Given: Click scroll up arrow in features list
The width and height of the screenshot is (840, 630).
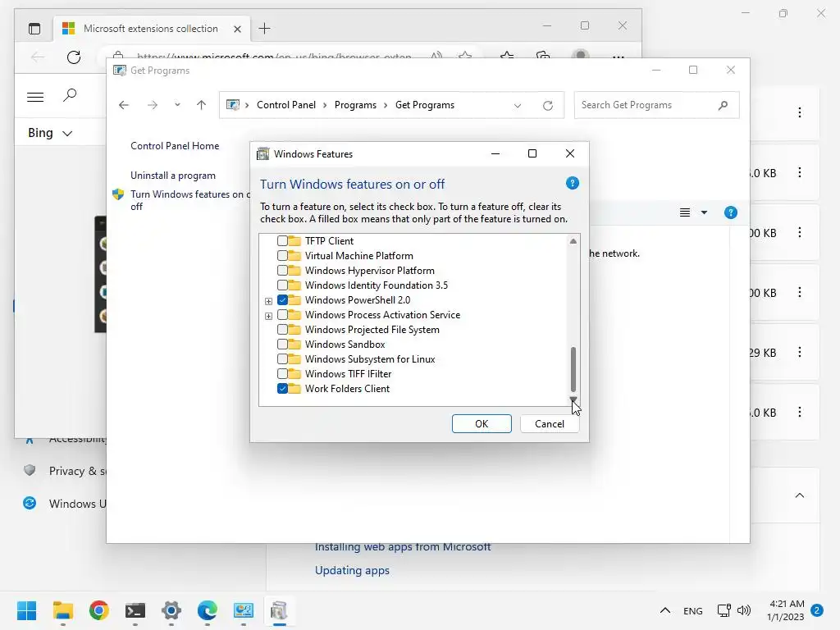Looking at the screenshot, I should (x=573, y=241).
